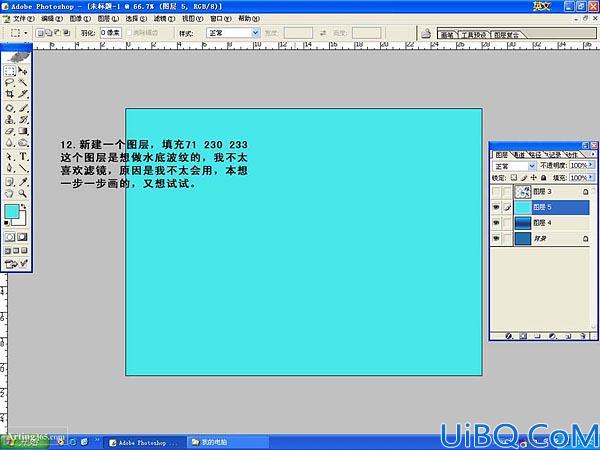
Task: Select the Type tool
Action: (23, 157)
